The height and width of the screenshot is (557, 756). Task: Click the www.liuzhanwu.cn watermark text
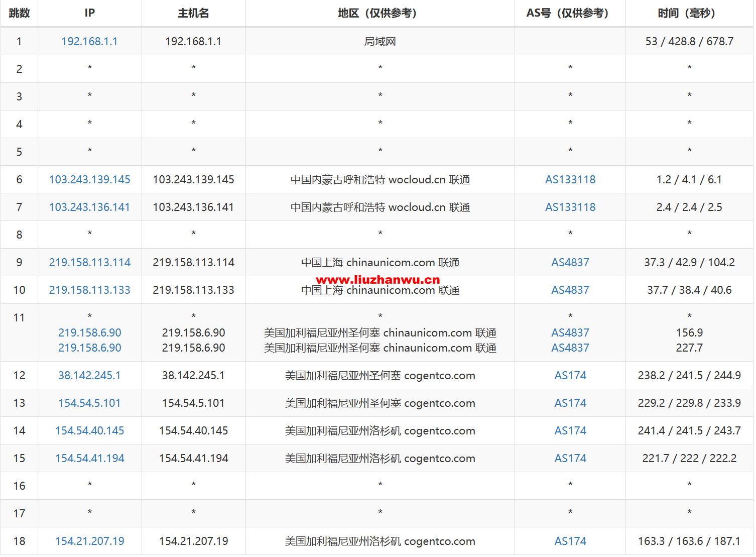378,280
